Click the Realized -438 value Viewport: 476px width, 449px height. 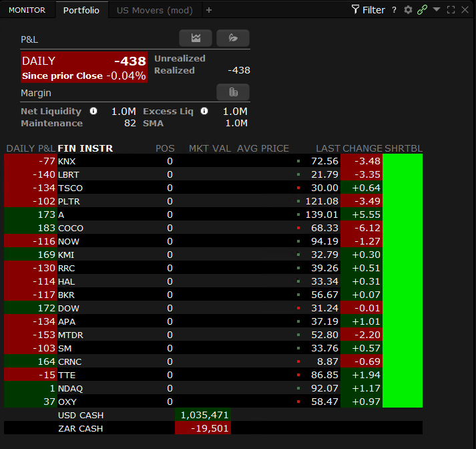pos(239,70)
